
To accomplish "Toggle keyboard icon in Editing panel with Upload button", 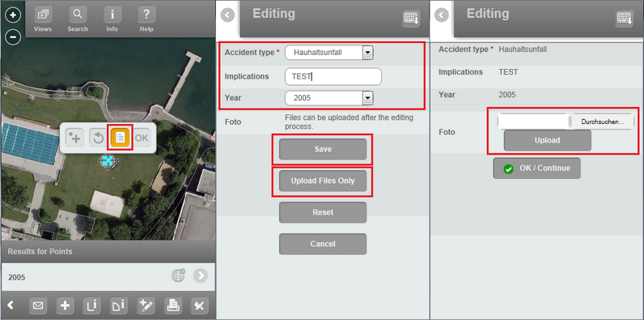I will pyautogui.click(x=624, y=19).
